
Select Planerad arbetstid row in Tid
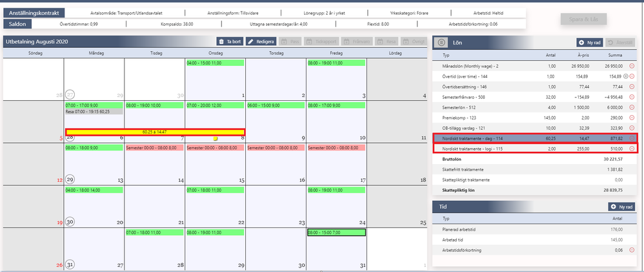click(535, 229)
